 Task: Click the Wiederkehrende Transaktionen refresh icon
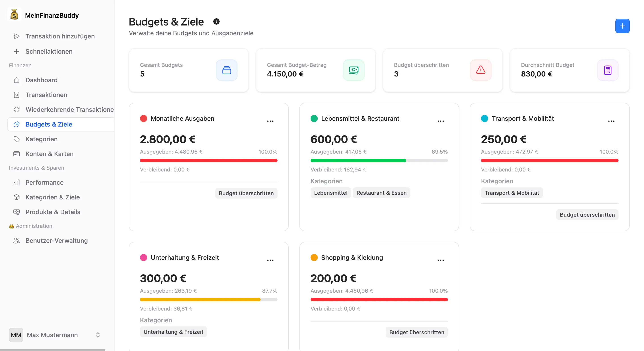[17, 110]
